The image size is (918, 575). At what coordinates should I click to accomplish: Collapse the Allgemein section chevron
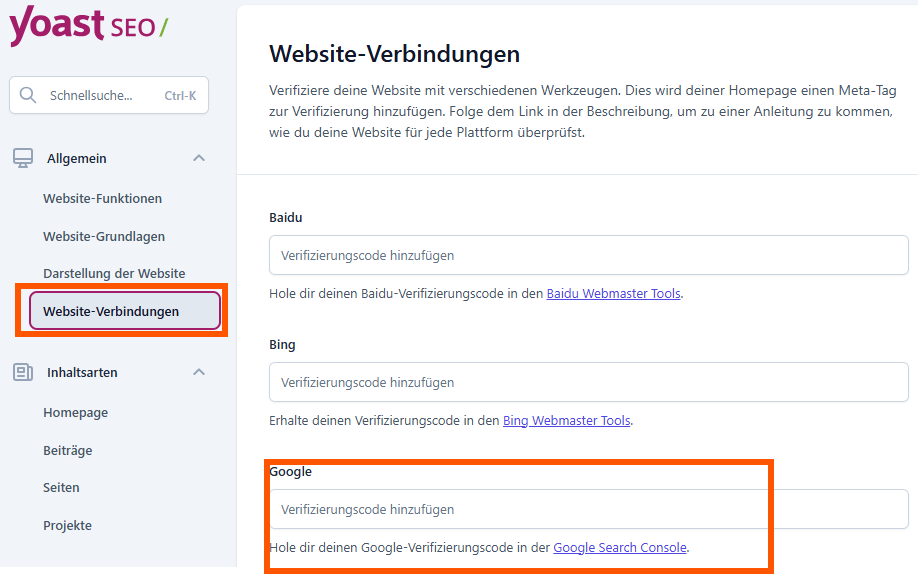click(199, 158)
